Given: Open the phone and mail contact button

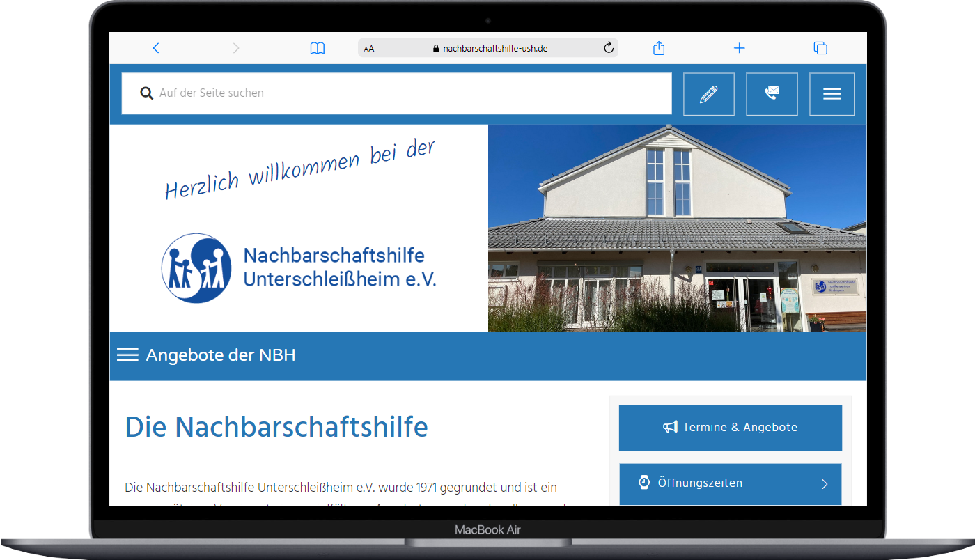Looking at the screenshot, I should click(772, 94).
